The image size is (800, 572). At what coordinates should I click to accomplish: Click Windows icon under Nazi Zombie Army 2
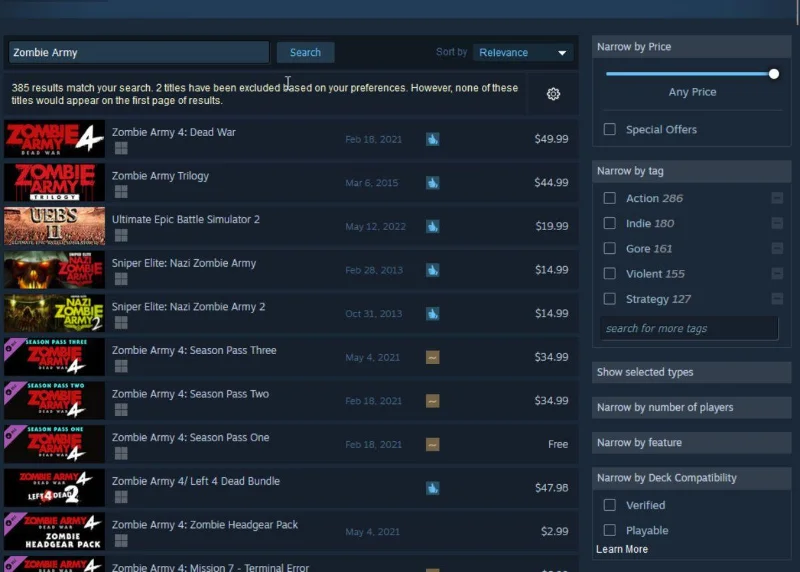[x=121, y=322]
